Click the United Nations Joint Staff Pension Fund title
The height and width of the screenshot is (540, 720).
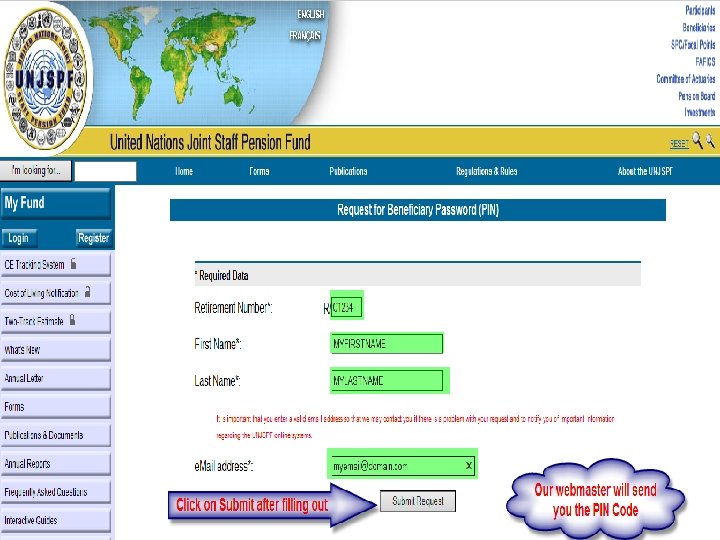point(210,142)
